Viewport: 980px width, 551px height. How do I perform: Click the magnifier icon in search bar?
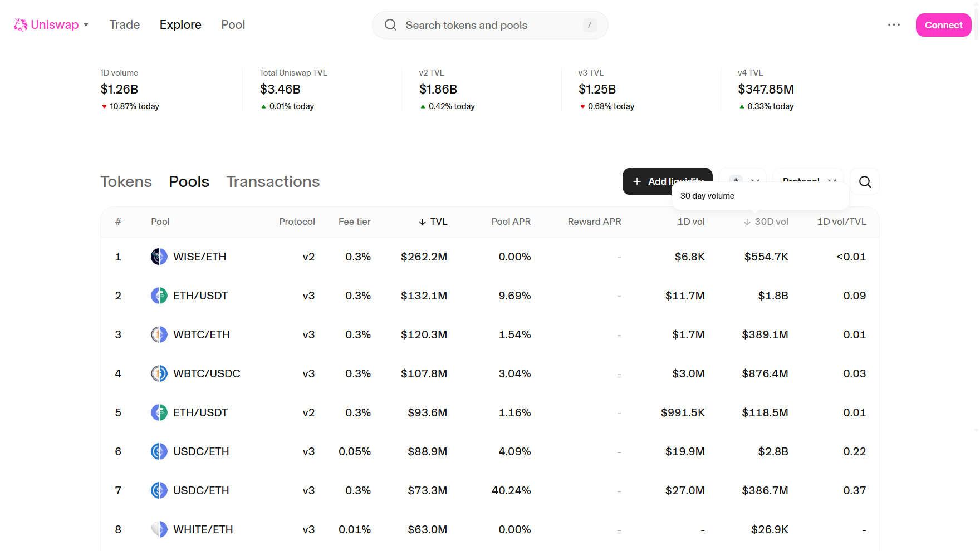point(391,25)
